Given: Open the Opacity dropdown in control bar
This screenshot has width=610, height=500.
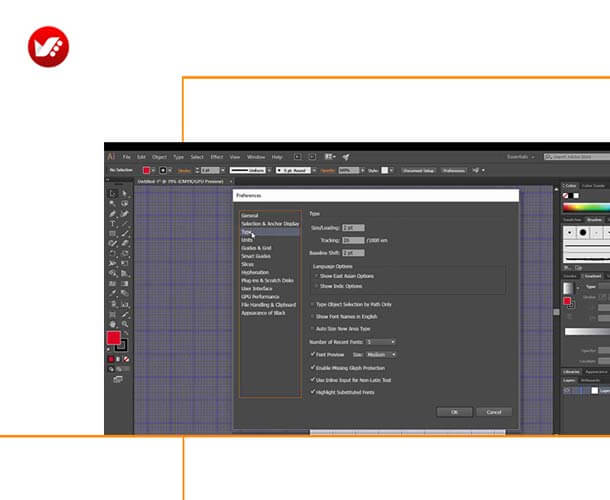Looking at the screenshot, I should 363,170.
